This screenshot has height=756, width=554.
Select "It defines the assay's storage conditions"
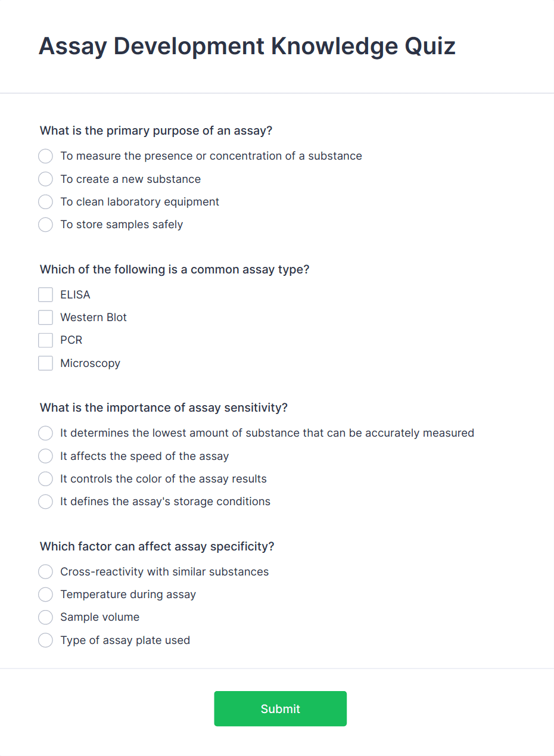tap(45, 502)
